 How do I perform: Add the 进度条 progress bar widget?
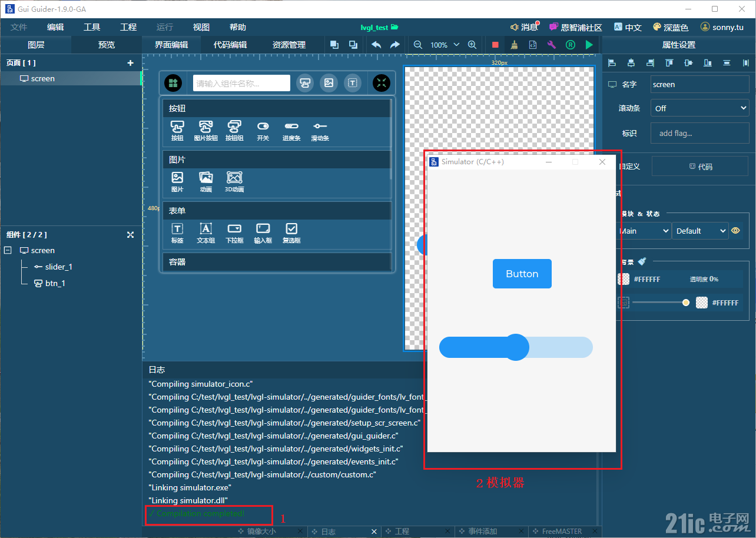[291, 131]
